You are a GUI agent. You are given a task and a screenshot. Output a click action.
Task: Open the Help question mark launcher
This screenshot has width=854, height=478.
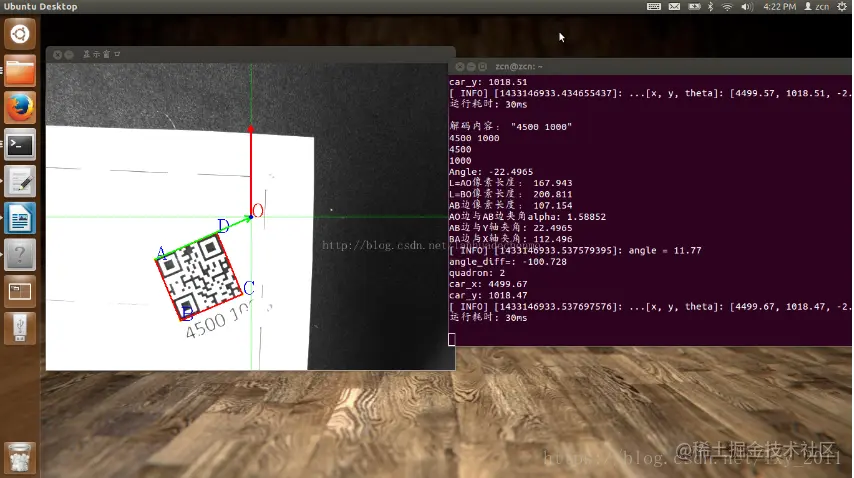point(20,255)
